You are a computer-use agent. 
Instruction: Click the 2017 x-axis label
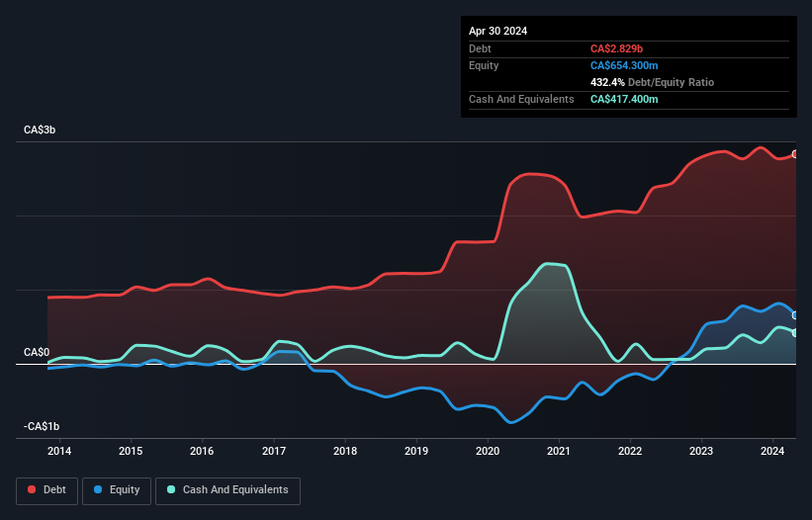tap(273, 451)
